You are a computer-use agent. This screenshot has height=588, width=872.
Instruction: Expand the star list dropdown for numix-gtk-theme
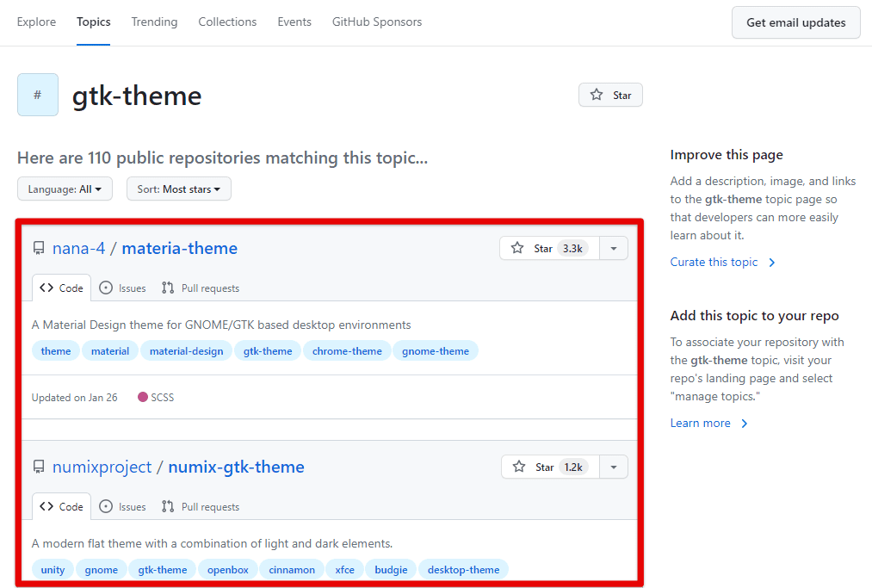614,467
